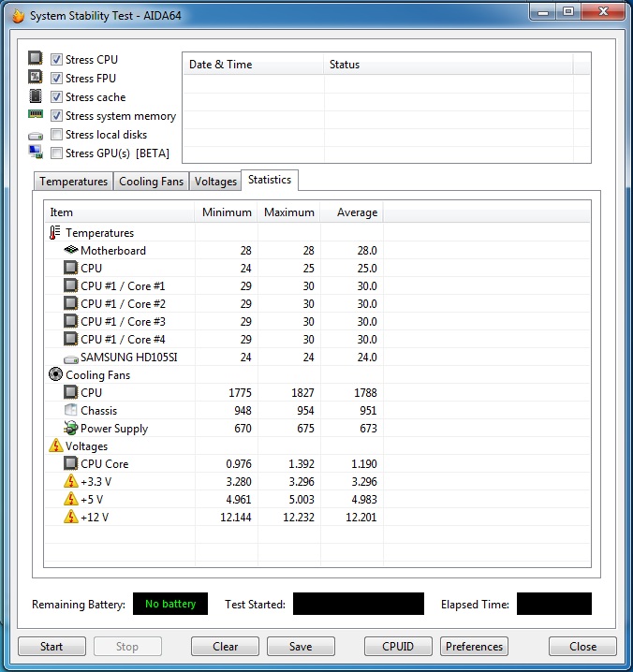Click the percent icon beside Stress FPU
The image size is (633, 672).
(x=36, y=77)
